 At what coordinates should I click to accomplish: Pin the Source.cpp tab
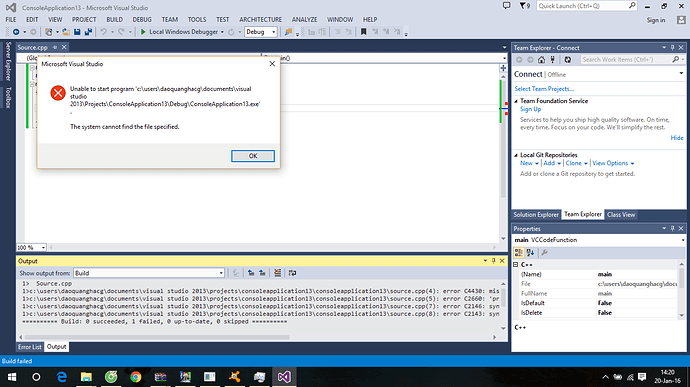click(x=55, y=47)
